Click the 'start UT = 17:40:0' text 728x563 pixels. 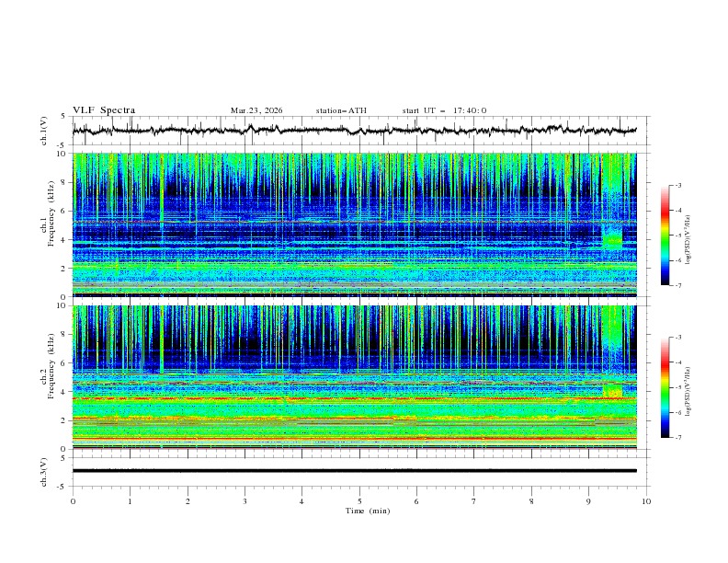coord(444,110)
